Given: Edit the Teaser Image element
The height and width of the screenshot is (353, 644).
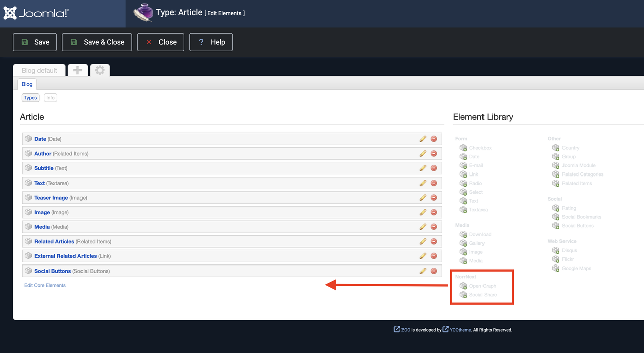Looking at the screenshot, I should [423, 198].
